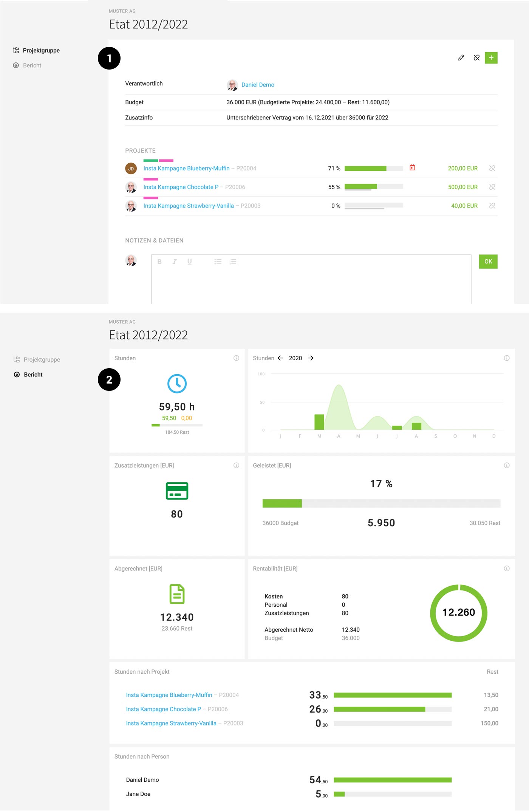Click the Abgerechnet Netto 12.340 value
The width and height of the screenshot is (529, 812).
click(x=351, y=629)
